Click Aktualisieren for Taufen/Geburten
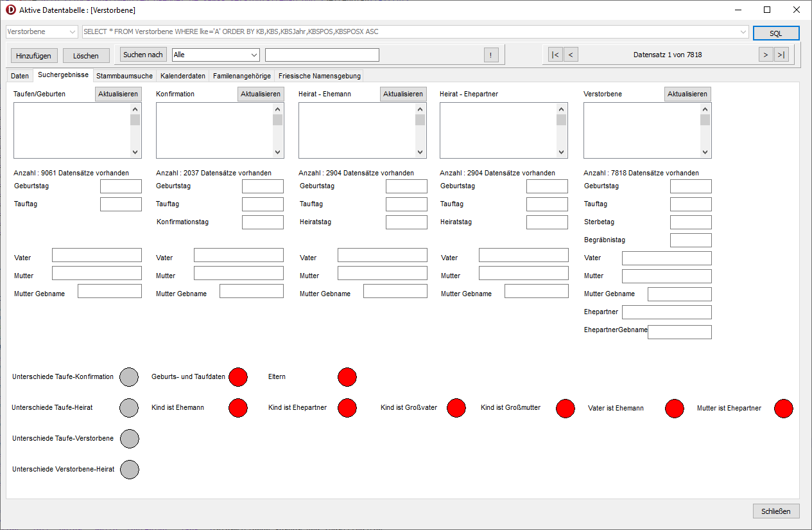 [x=118, y=94]
